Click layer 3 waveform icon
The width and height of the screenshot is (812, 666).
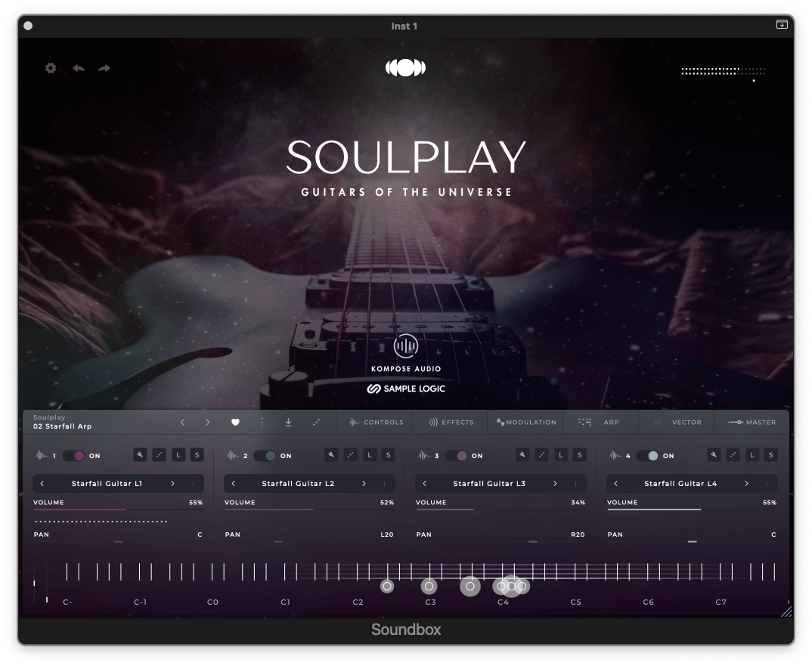[424, 456]
